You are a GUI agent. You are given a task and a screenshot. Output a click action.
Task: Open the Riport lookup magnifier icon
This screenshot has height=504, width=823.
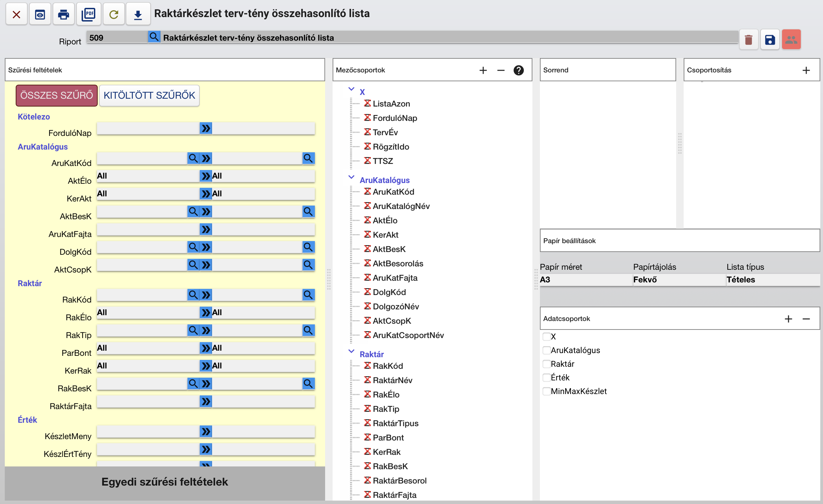click(154, 37)
